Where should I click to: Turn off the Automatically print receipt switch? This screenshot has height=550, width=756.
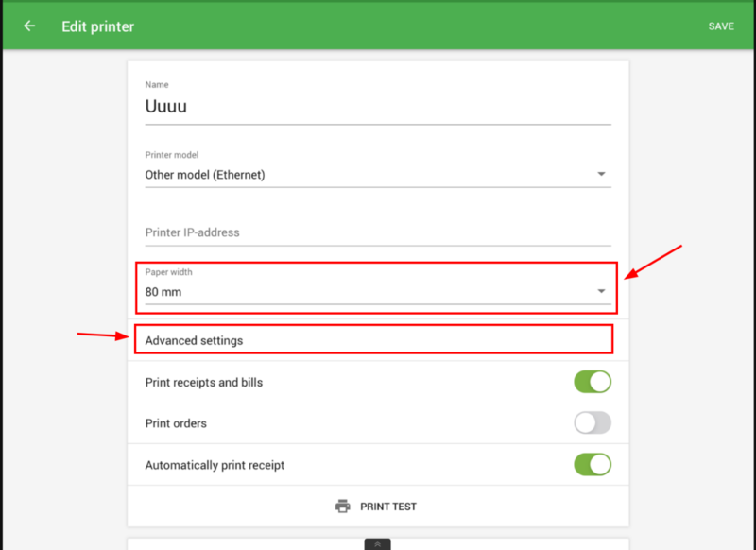tap(593, 465)
